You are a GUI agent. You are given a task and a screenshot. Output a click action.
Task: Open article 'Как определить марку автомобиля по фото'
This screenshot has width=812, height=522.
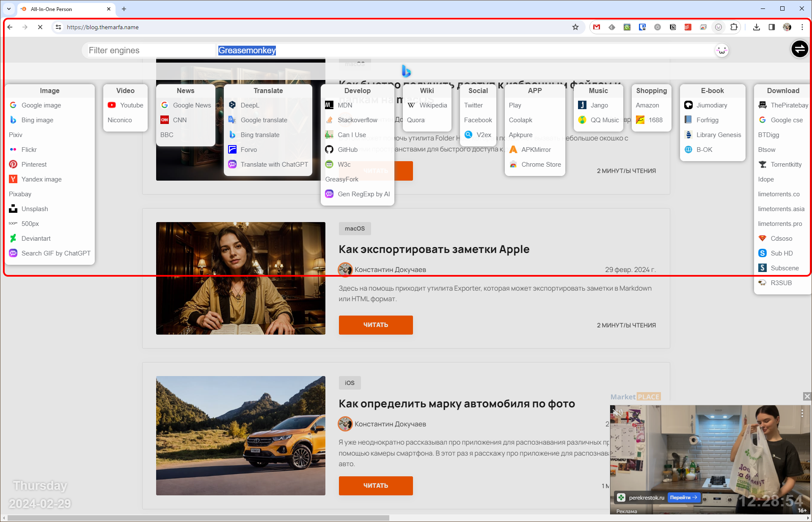(457, 404)
